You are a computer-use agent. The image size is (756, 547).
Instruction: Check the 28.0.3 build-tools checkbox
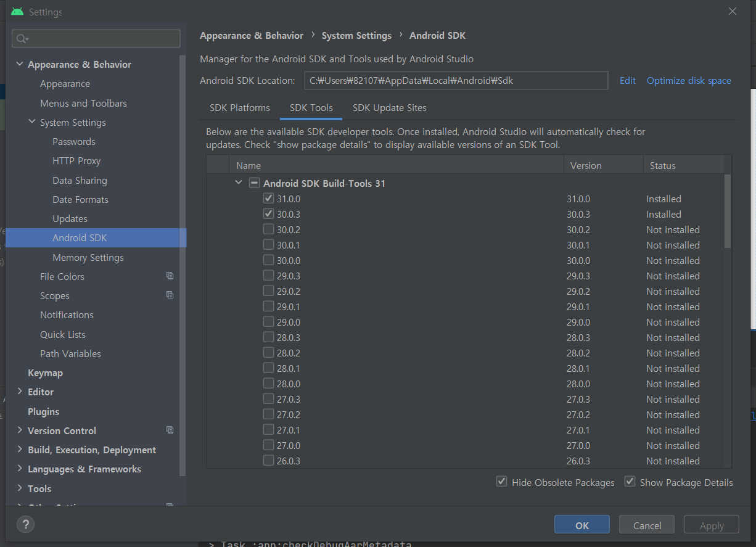tap(268, 337)
